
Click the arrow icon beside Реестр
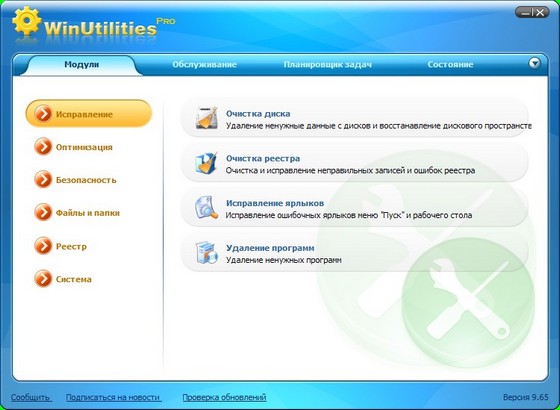pos(43,246)
